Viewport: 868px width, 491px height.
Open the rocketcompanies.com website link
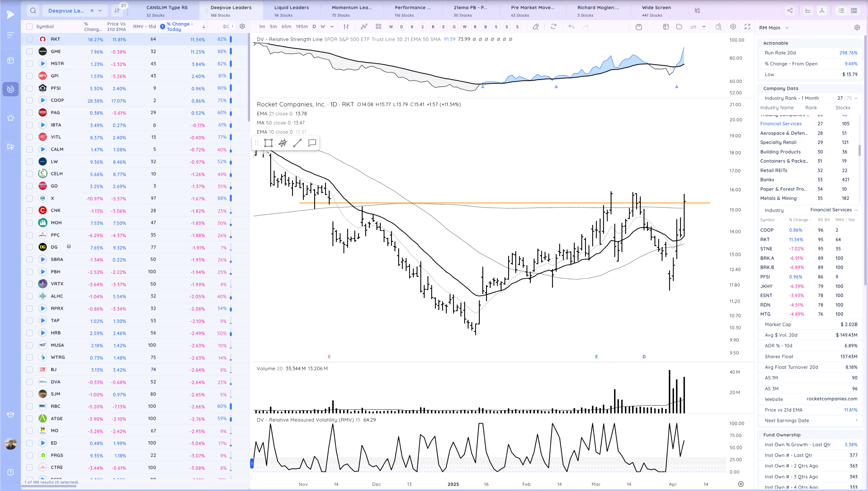(x=832, y=399)
